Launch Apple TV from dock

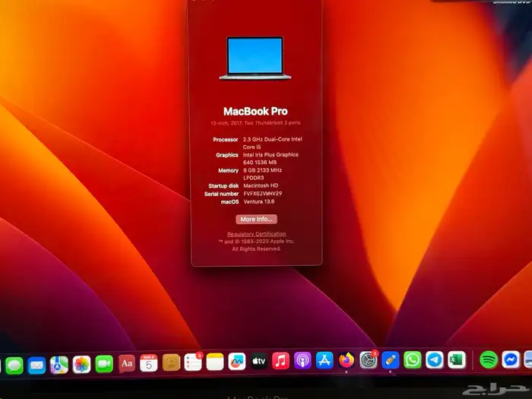[x=259, y=361]
